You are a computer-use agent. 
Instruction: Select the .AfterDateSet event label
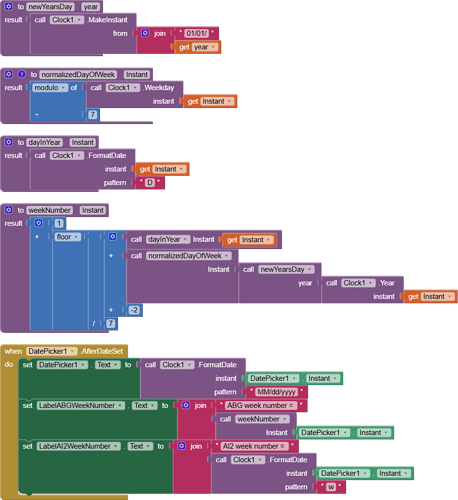tap(102, 351)
